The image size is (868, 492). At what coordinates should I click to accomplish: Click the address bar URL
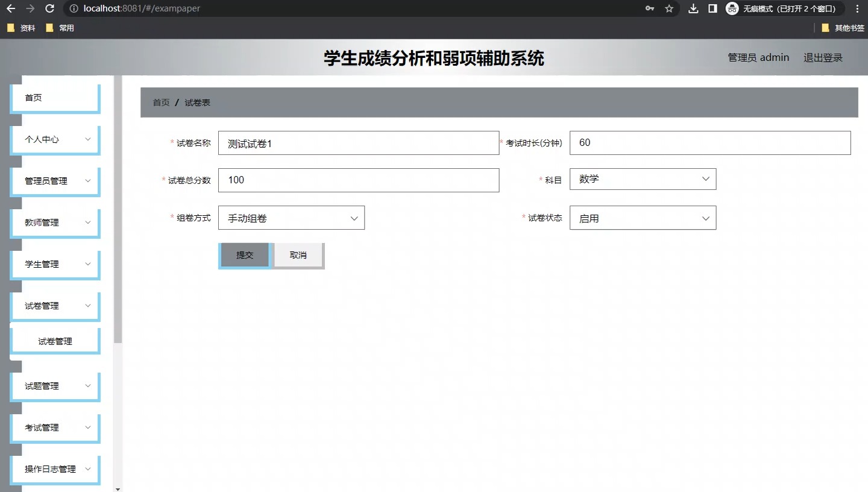click(x=142, y=8)
